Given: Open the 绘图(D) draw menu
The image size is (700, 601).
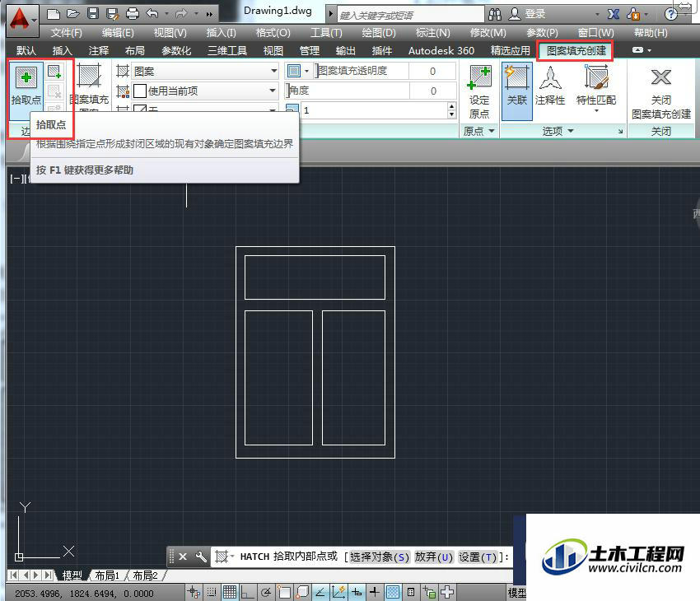Looking at the screenshot, I should 379,33.
